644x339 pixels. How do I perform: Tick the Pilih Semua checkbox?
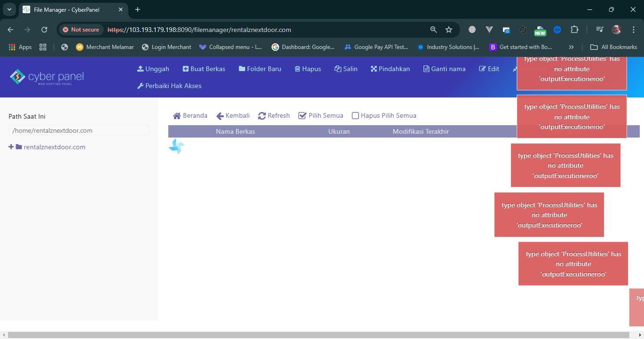[302, 115]
